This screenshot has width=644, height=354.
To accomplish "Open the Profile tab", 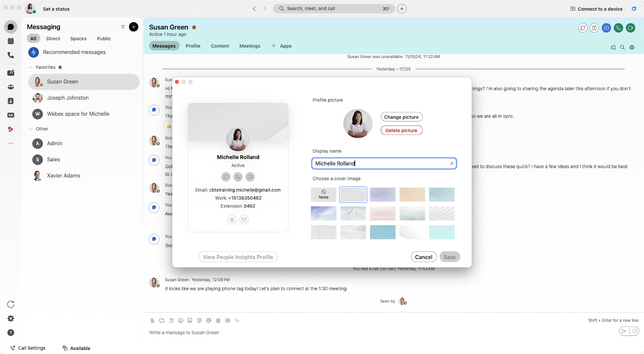I will (x=193, y=46).
